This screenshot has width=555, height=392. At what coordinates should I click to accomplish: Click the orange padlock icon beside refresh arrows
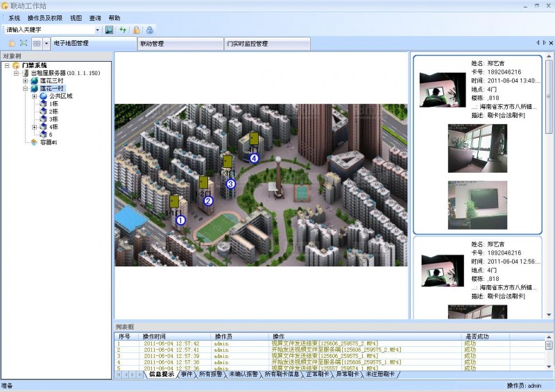136,30
